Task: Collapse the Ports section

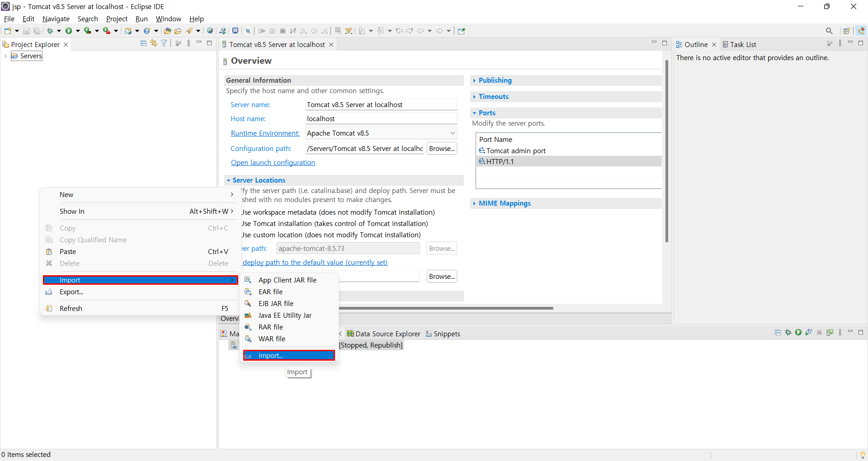Action: [474, 113]
